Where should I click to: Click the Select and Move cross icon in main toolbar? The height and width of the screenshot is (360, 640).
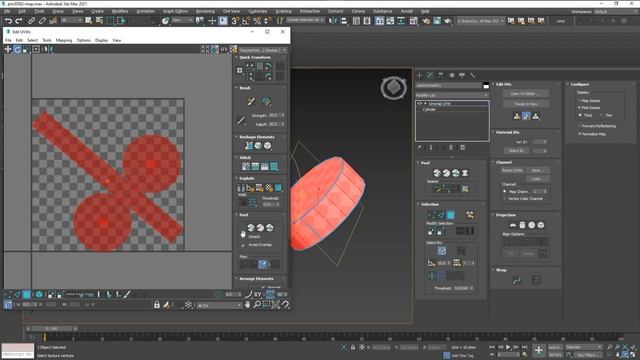pos(212,21)
